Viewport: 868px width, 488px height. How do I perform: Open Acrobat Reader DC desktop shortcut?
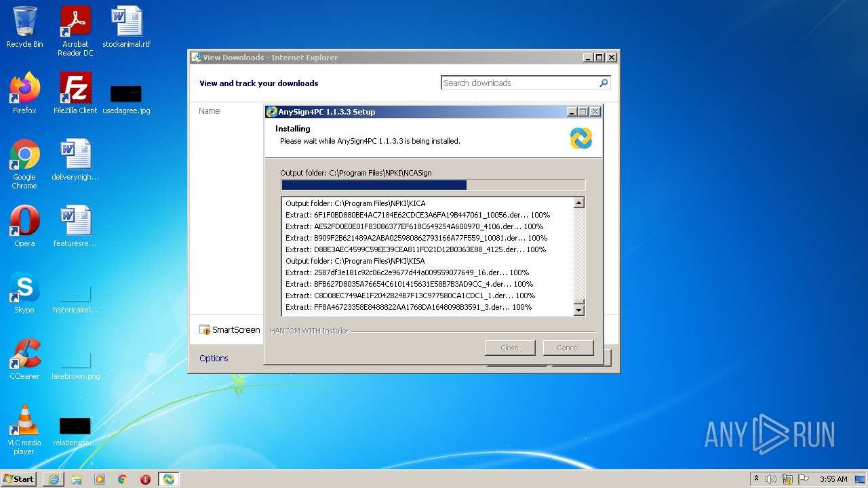tap(75, 31)
